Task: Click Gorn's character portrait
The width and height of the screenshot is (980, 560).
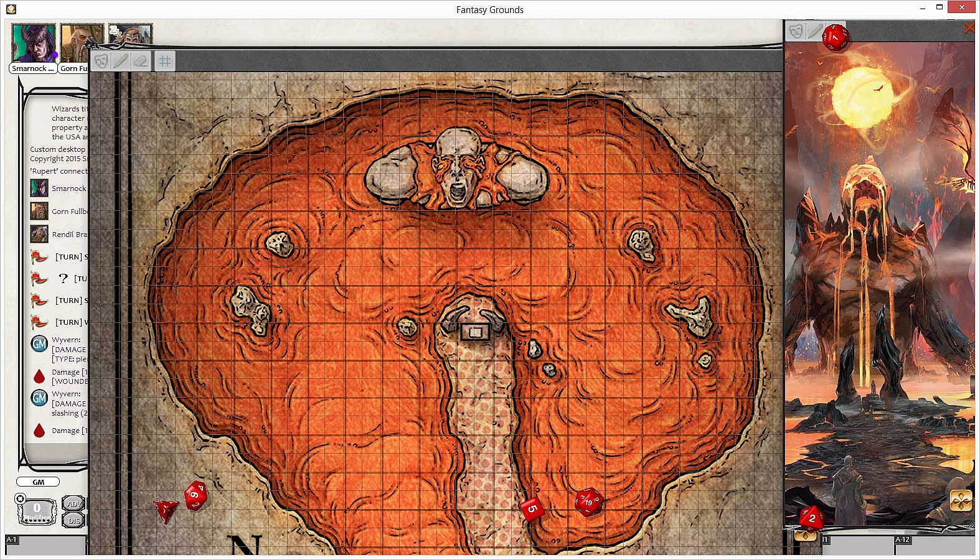Action: 81,43
